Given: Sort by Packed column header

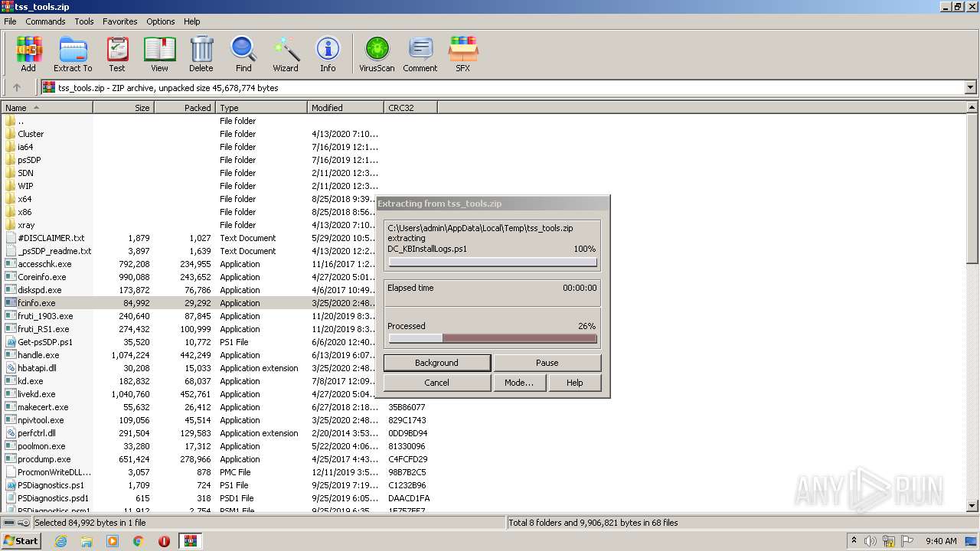Looking at the screenshot, I should [x=185, y=108].
